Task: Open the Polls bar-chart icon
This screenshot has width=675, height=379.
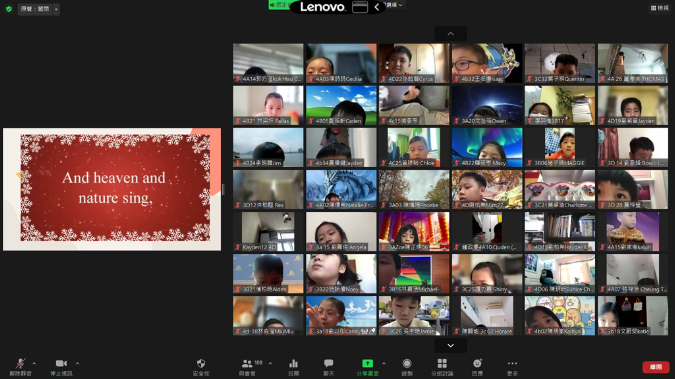Action: tap(294, 367)
